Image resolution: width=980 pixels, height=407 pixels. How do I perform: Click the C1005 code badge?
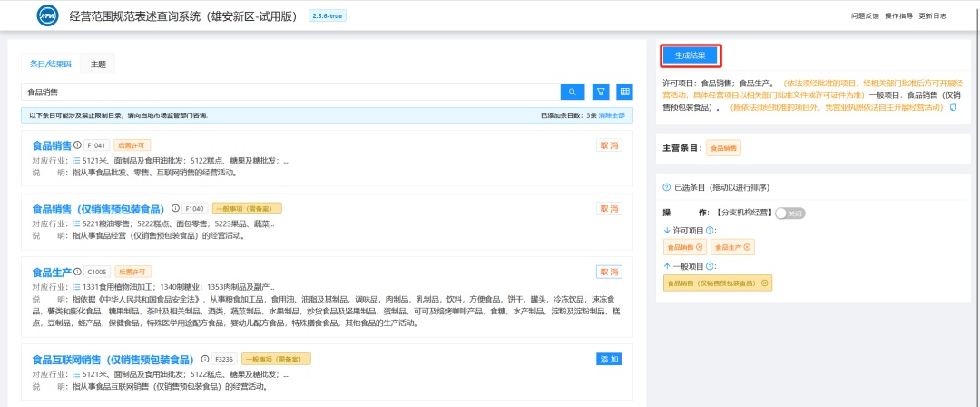(x=97, y=272)
